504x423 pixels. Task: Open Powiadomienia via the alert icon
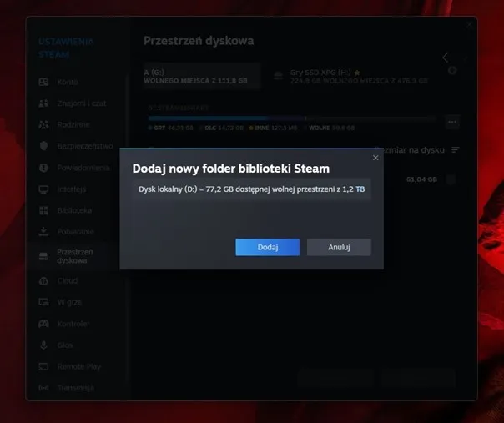[x=43, y=168]
